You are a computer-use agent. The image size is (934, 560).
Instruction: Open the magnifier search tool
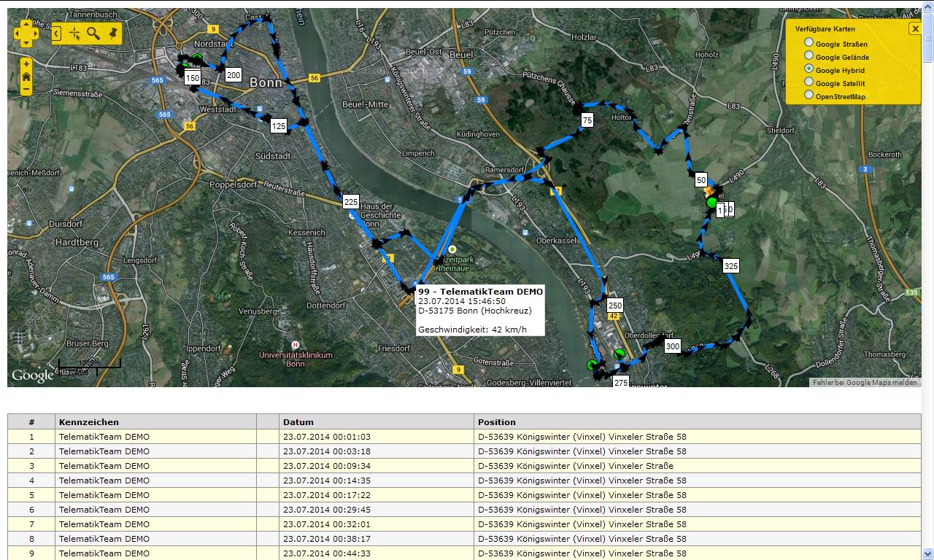(x=93, y=34)
